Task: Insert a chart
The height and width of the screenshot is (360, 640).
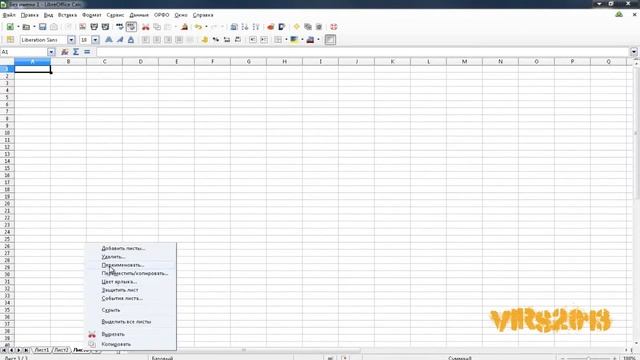Action: click(x=271, y=27)
